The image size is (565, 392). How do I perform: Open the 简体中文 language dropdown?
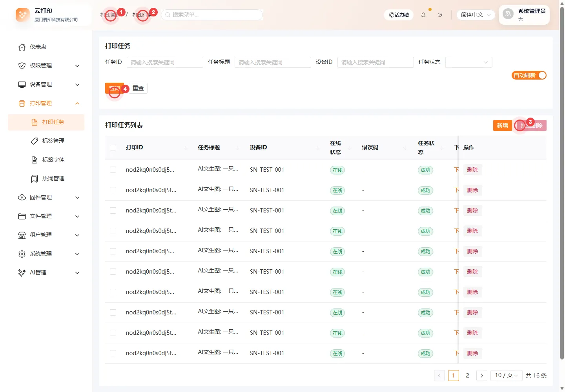click(476, 15)
